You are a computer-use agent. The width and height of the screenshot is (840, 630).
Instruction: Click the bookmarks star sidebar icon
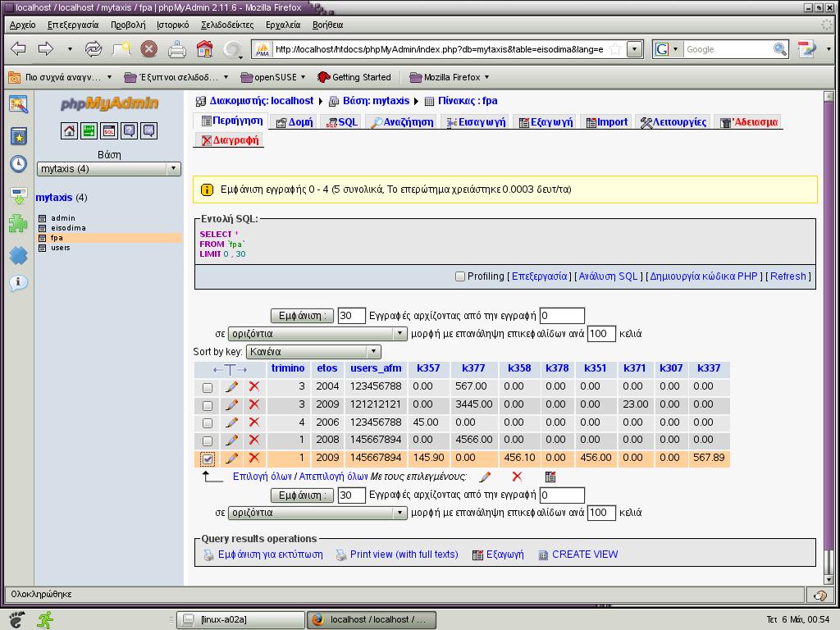tap(18, 136)
